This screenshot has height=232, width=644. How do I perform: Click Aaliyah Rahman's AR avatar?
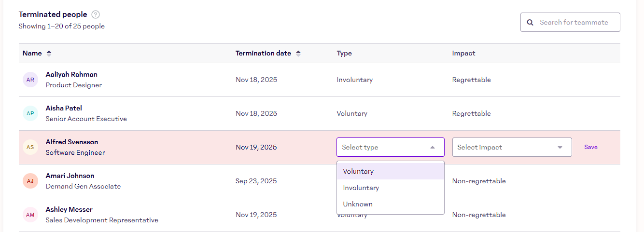(x=30, y=80)
